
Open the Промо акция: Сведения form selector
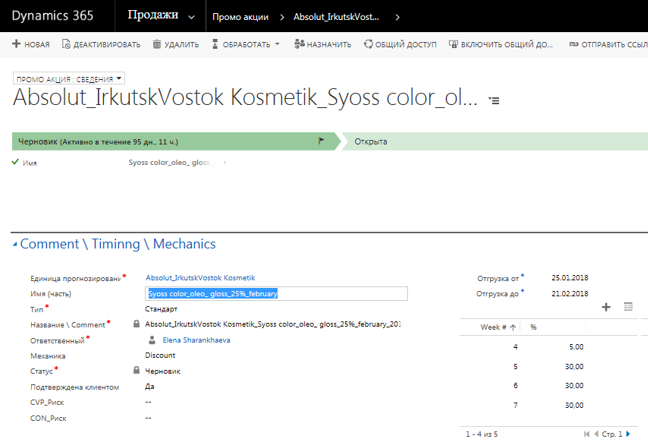[x=69, y=79]
